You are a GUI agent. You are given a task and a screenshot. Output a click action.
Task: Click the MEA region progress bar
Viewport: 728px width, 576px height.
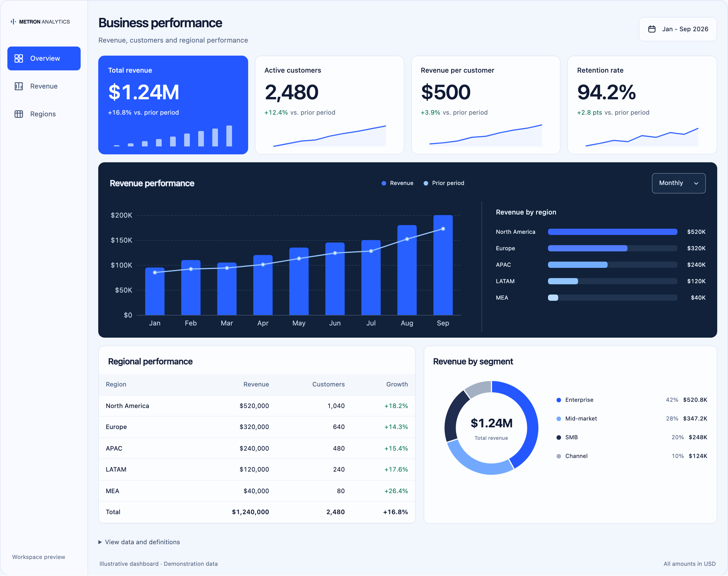click(612, 297)
